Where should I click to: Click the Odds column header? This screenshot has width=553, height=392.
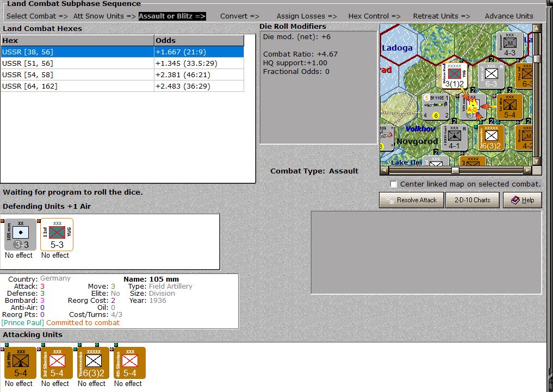coord(199,40)
